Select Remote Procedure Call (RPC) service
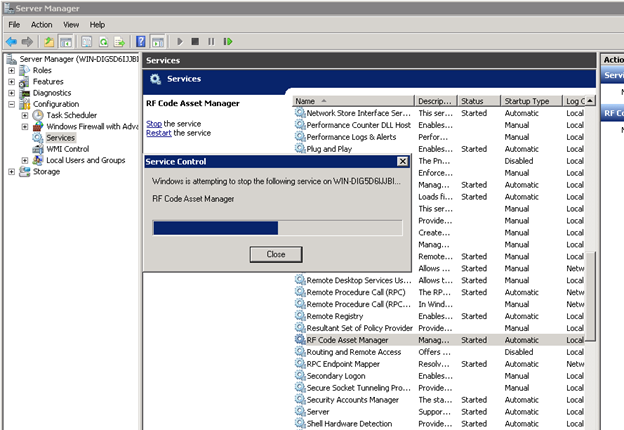The height and width of the screenshot is (430, 624). (356, 292)
